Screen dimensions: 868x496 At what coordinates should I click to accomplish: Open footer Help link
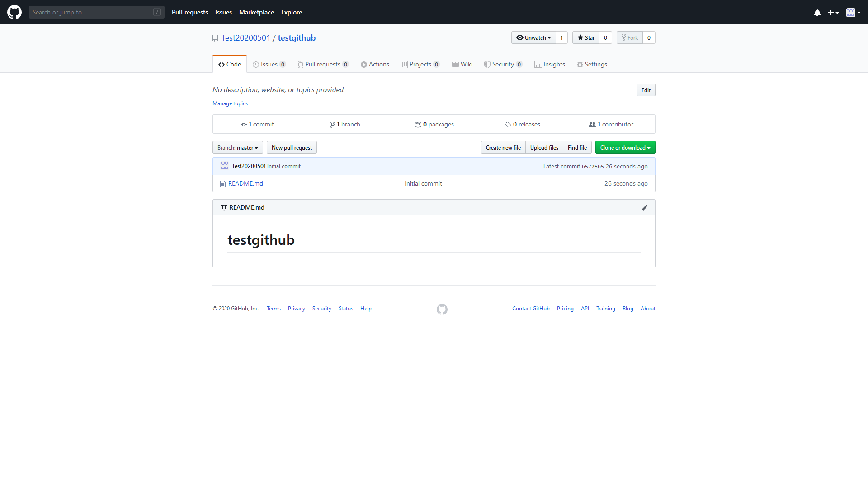(x=366, y=309)
